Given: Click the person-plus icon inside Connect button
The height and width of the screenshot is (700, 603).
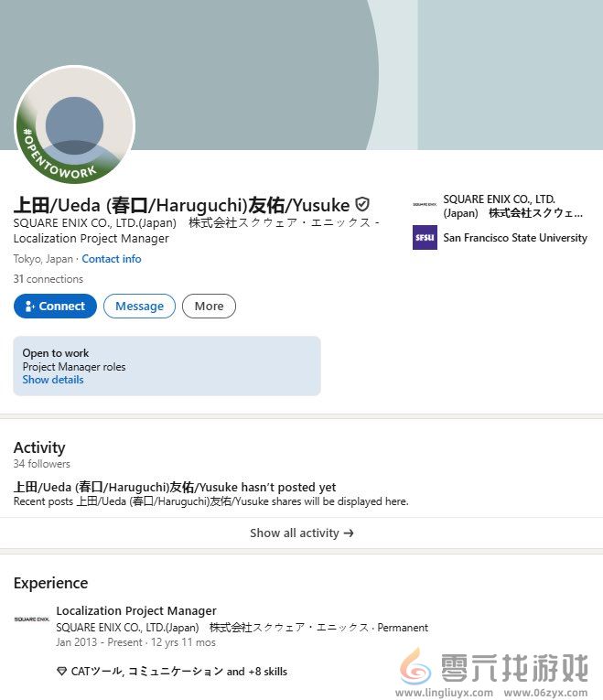Looking at the screenshot, I should (x=29, y=307).
